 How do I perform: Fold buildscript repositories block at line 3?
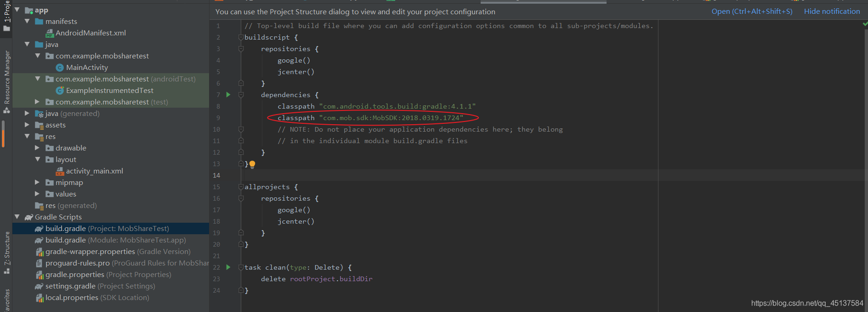pyautogui.click(x=241, y=49)
